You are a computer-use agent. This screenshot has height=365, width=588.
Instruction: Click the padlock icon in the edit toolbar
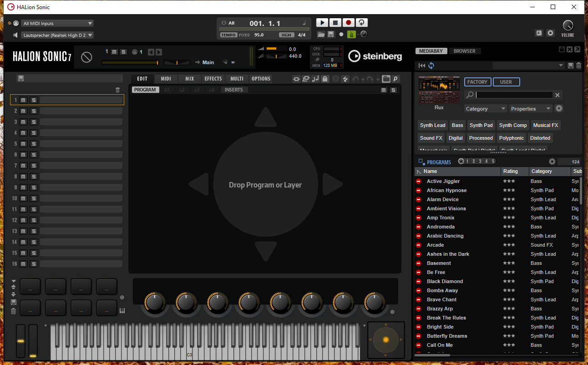point(324,79)
